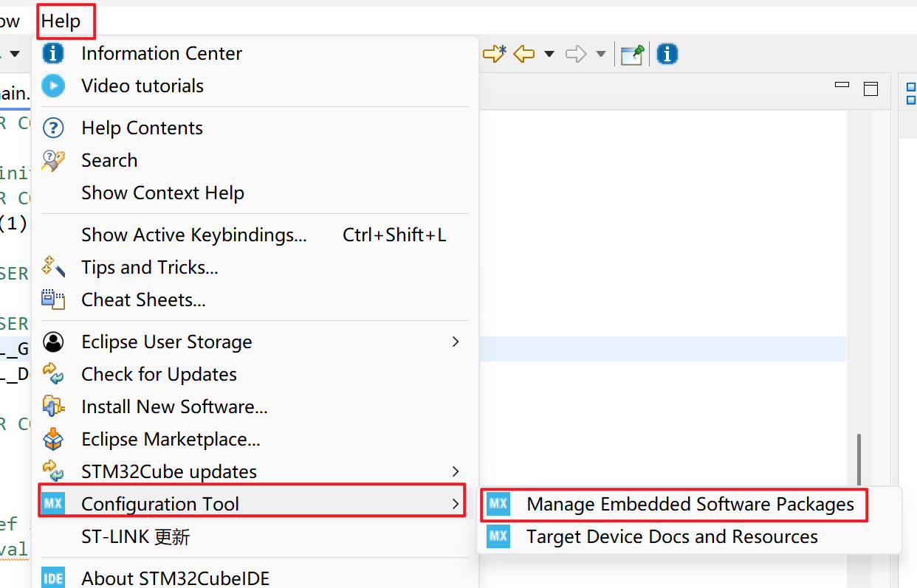The height and width of the screenshot is (588, 917).
Task: Click the MX icon beside Target Device Docs
Action: (x=498, y=536)
